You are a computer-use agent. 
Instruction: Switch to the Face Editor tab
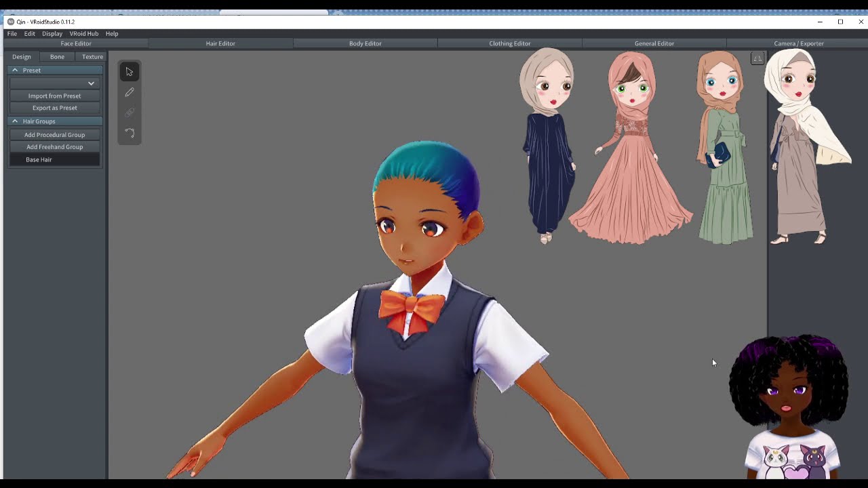(76, 43)
